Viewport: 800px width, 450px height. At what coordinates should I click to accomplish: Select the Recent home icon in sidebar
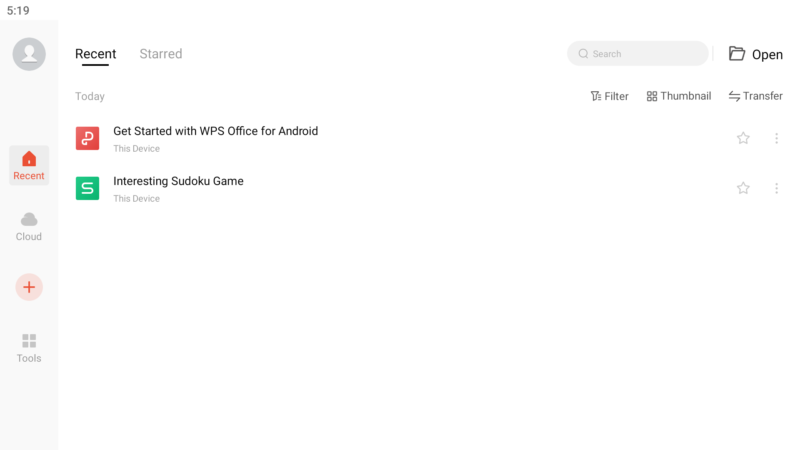[x=29, y=159]
